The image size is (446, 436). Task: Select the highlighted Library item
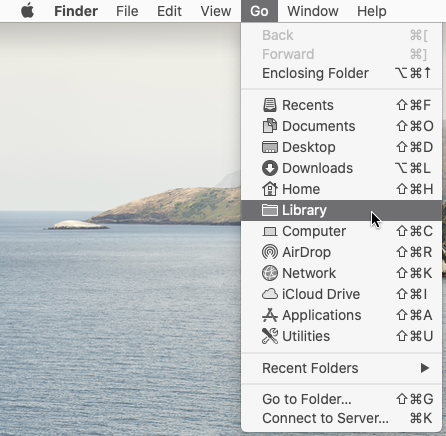point(342,210)
